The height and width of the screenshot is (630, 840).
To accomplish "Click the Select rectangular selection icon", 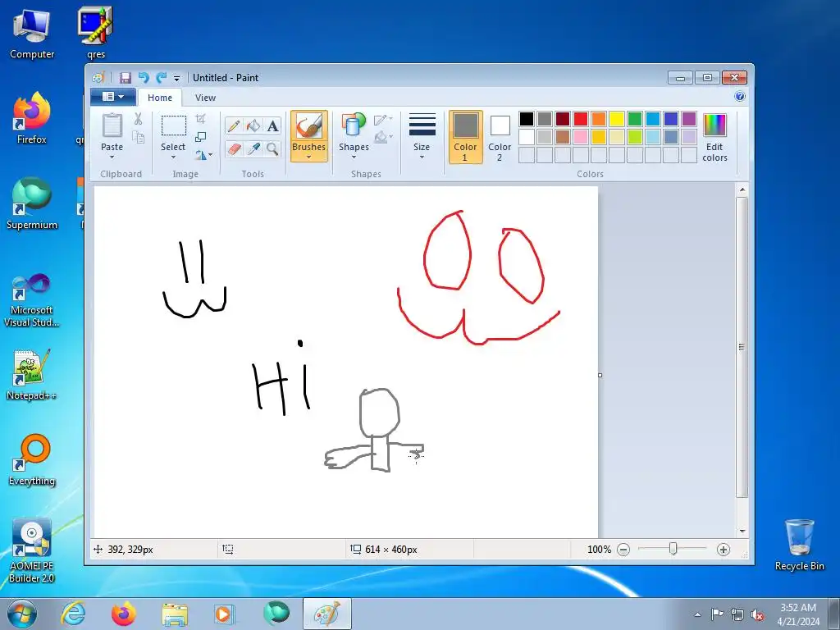I will (x=174, y=126).
